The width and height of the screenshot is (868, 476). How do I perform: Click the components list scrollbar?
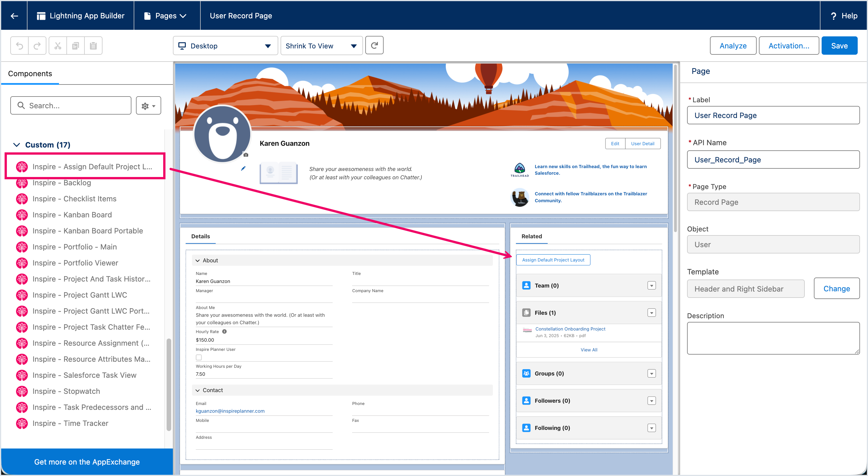tap(169, 384)
